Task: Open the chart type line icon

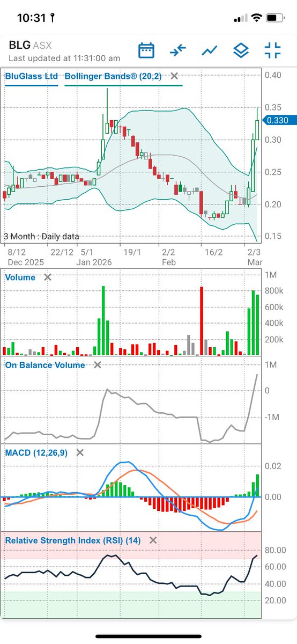Action: pyautogui.click(x=209, y=50)
